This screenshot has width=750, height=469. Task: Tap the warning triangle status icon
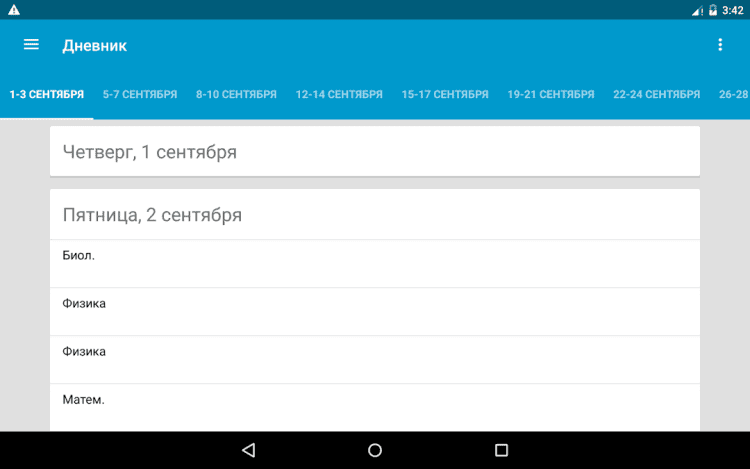(14, 10)
